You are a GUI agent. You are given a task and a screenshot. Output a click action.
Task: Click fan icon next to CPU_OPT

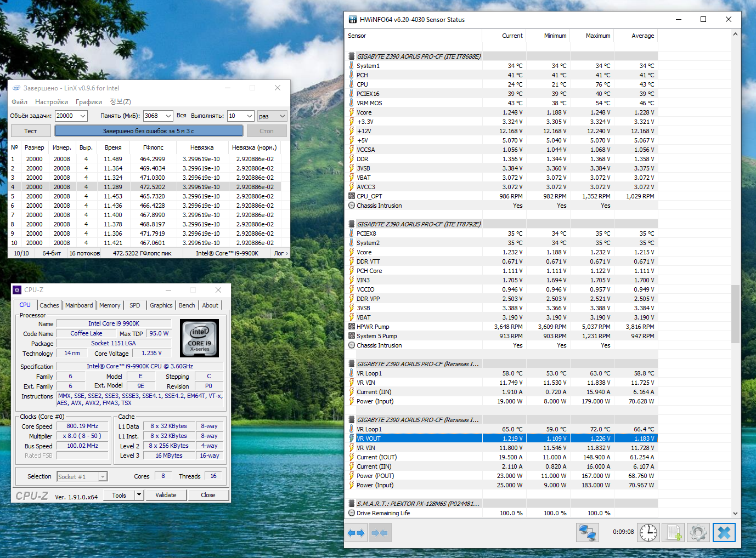(352, 196)
